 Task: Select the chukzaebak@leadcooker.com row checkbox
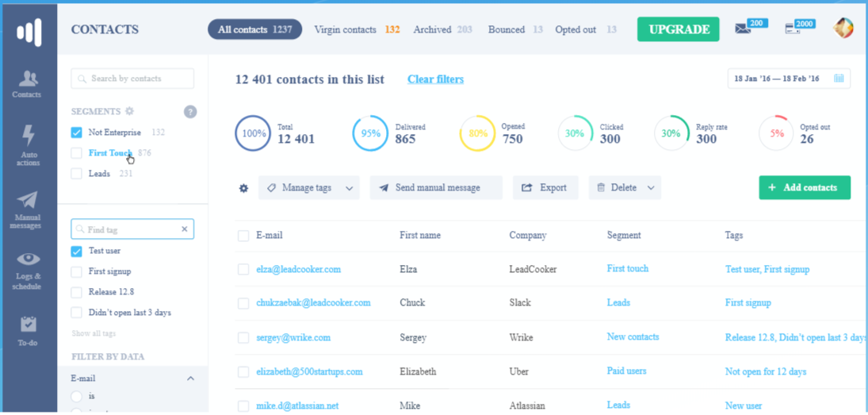[243, 303]
